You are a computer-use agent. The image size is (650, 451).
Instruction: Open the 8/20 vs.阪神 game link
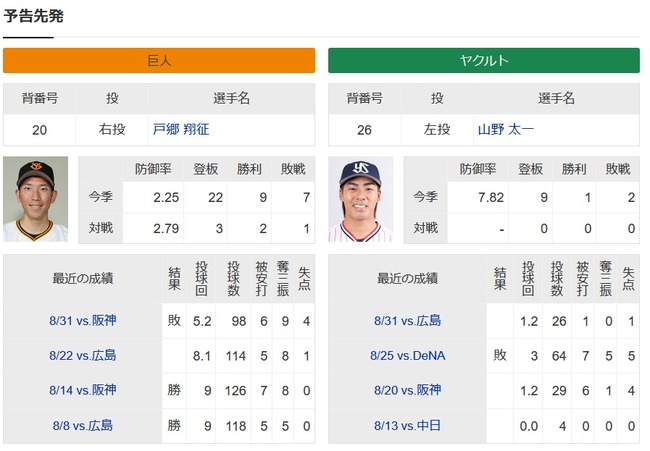click(x=407, y=390)
